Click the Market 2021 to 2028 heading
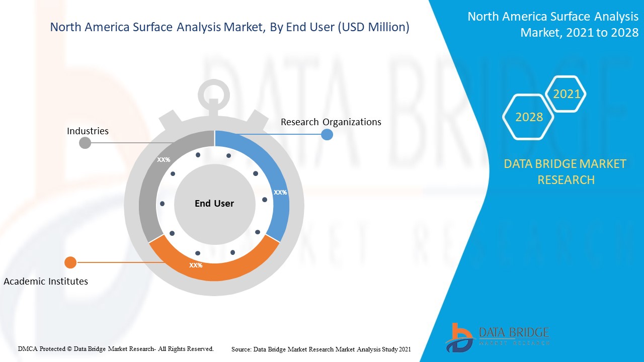644x362 pixels. pos(553,25)
